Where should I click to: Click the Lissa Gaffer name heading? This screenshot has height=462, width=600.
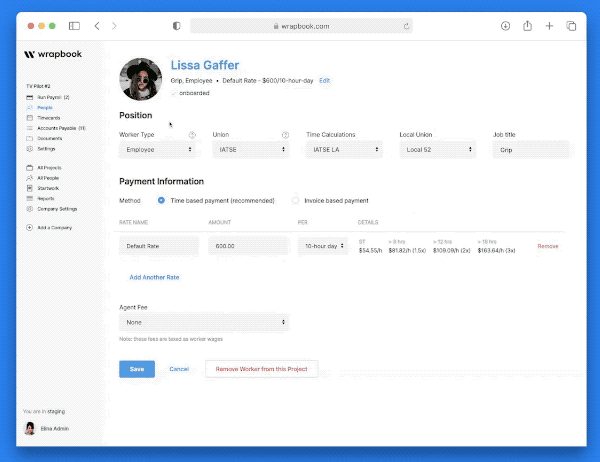[x=205, y=65]
